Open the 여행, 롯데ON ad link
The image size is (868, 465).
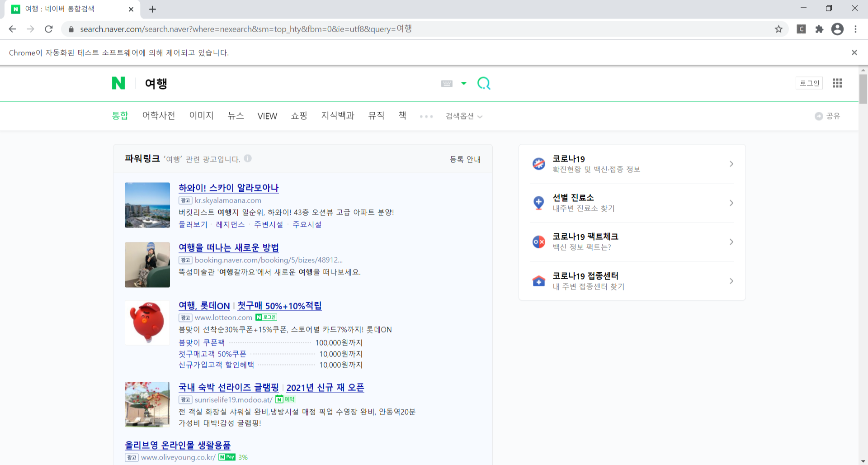tap(204, 306)
